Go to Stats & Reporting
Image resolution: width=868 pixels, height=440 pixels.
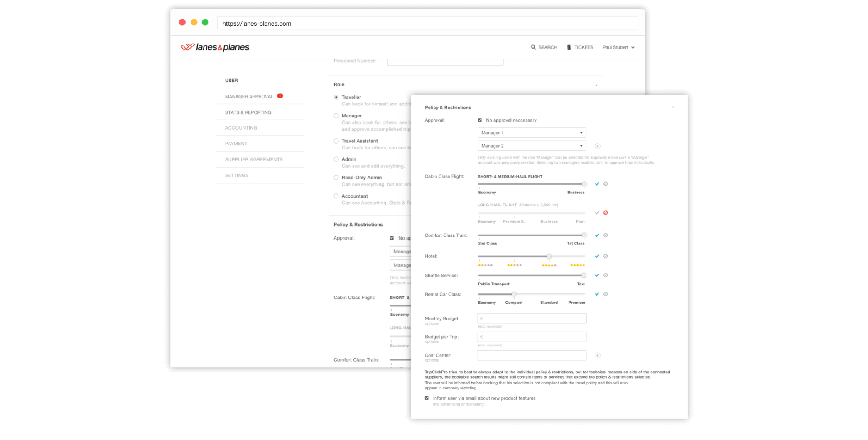point(248,112)
